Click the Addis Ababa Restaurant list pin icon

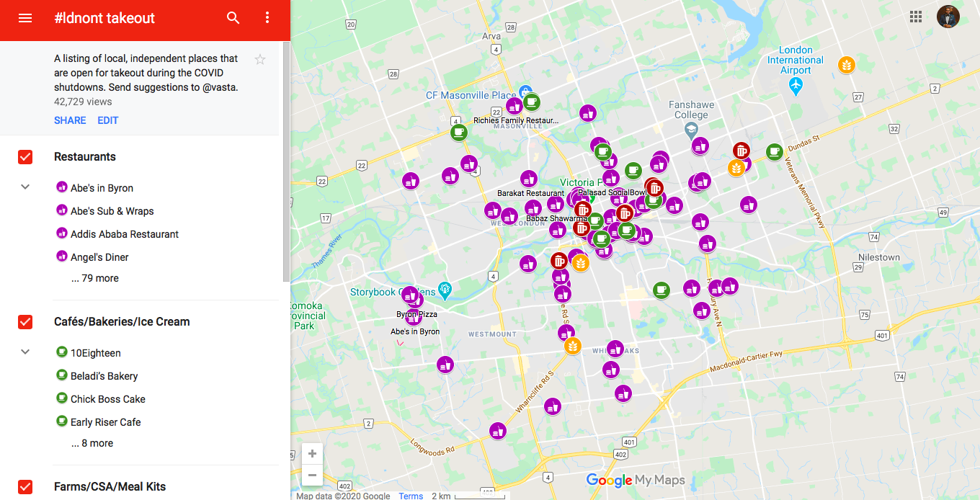point(61,233)
